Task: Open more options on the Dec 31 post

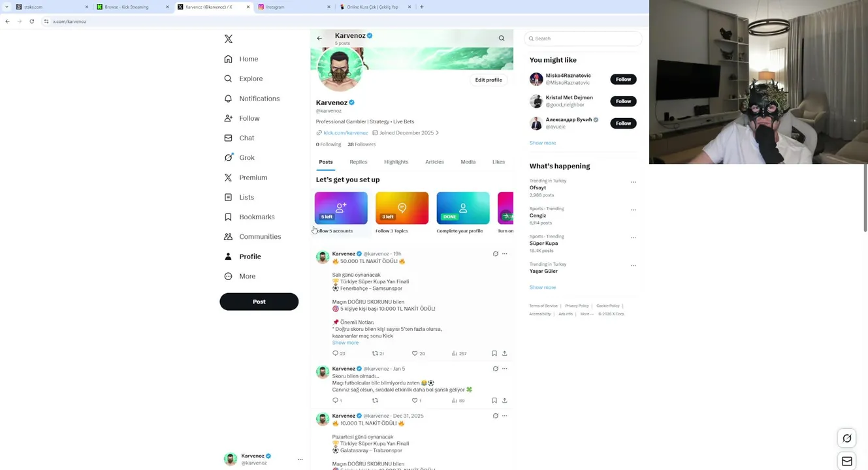Action: click(504, 416)
